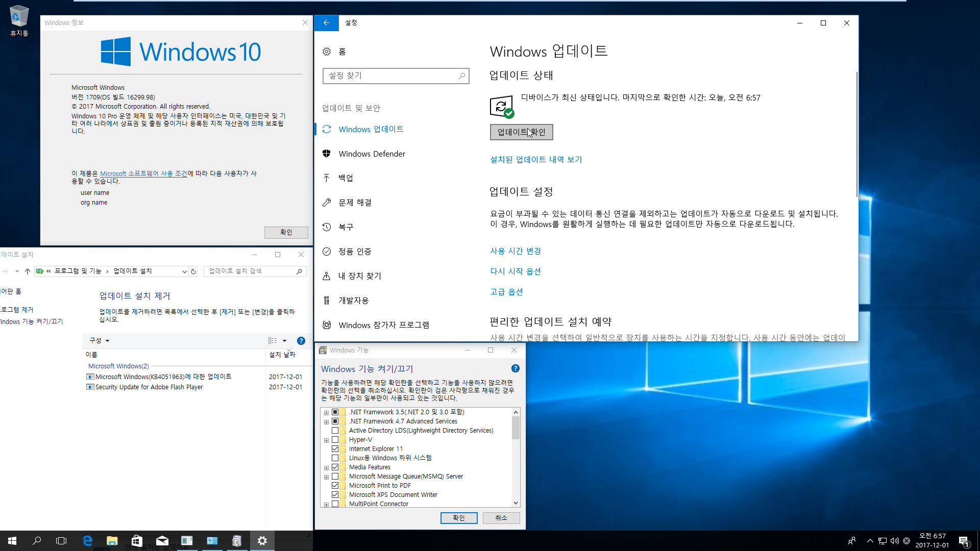
Task: Select the Find my device (내 장치 찾기) icon
Action: coord(327,276)
